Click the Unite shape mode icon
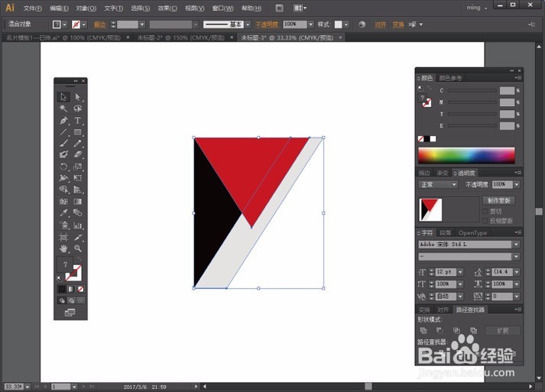 (x=423, y=330)
